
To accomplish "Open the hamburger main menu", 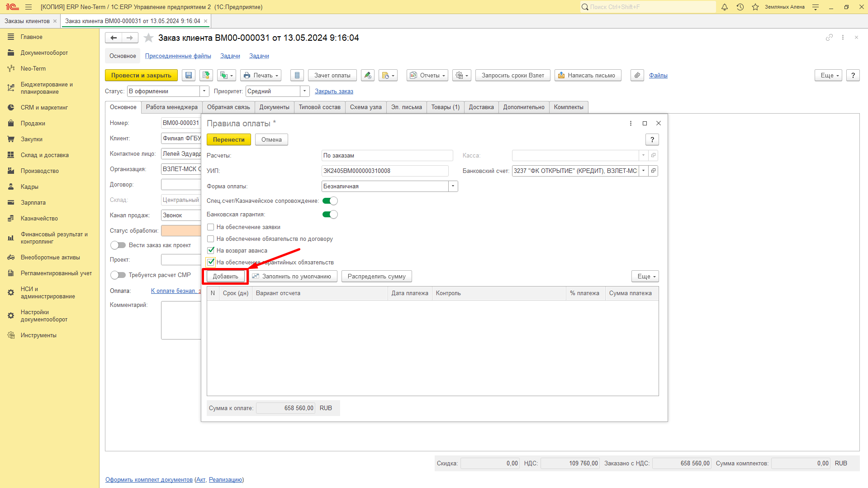I will [x=28, y=7].
